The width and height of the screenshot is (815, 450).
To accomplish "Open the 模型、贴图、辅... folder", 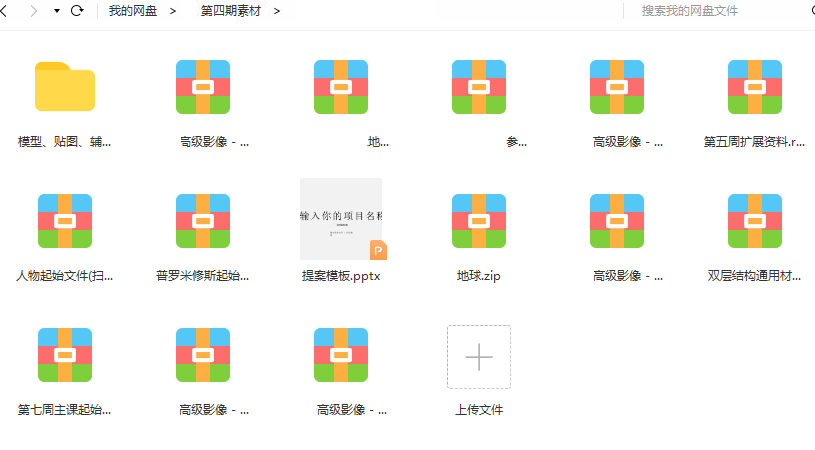I will 65,88.
